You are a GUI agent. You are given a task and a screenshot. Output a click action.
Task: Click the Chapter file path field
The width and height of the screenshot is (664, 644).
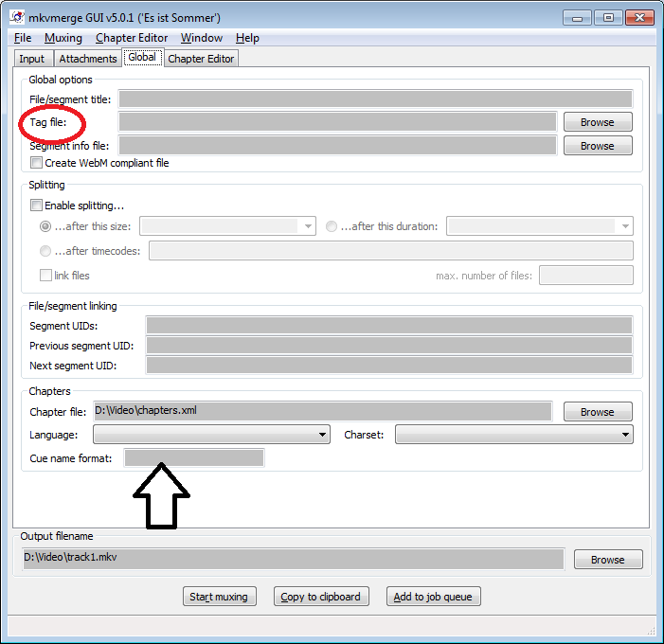point(323,411)
